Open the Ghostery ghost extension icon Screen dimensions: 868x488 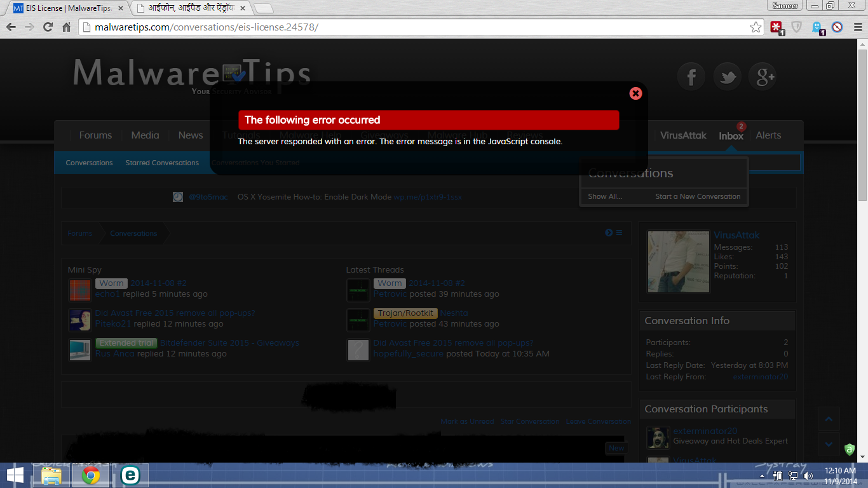(818, 27)
